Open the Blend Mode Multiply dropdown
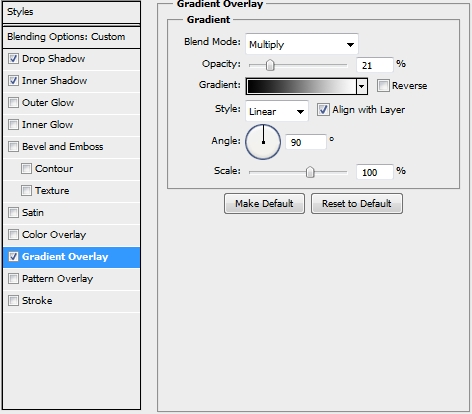 point(302,44)
